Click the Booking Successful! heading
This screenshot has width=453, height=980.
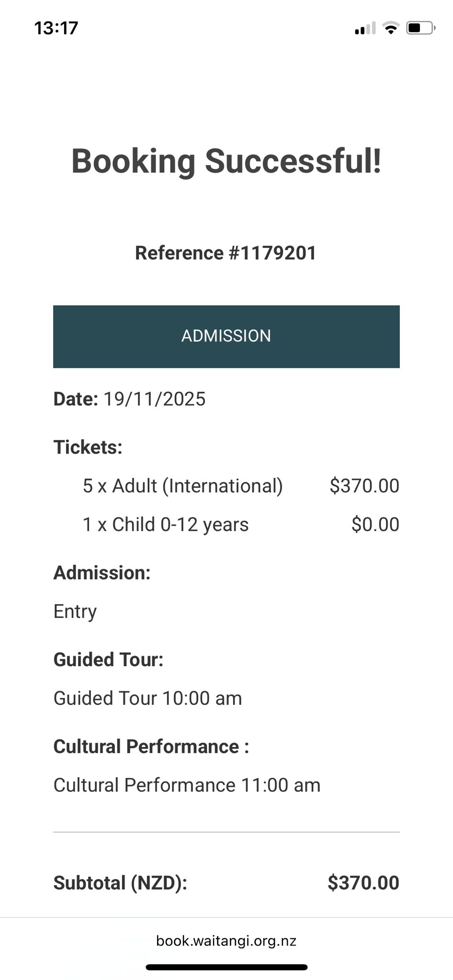(x=226, y=161)
